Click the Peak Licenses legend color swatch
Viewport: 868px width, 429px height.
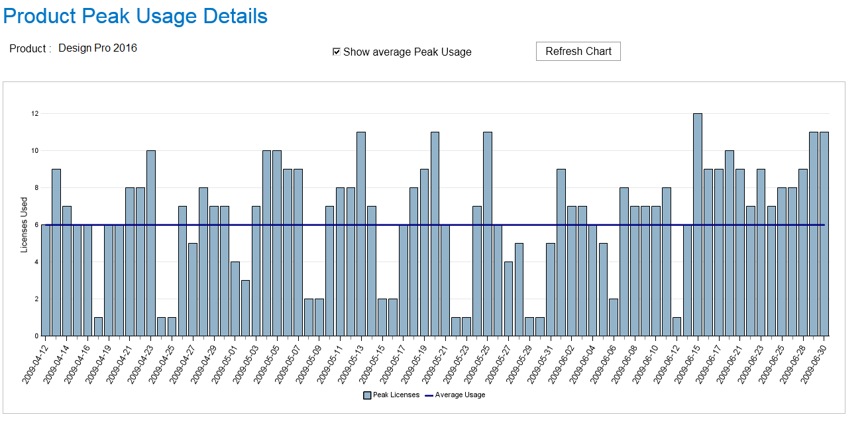tap(367, 395)
